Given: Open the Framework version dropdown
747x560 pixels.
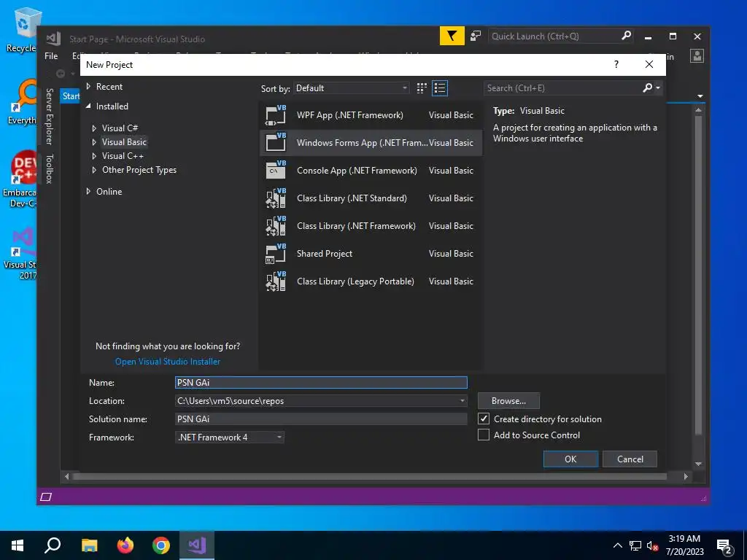Looking at the screenshot, I should (x=230, y=437).
